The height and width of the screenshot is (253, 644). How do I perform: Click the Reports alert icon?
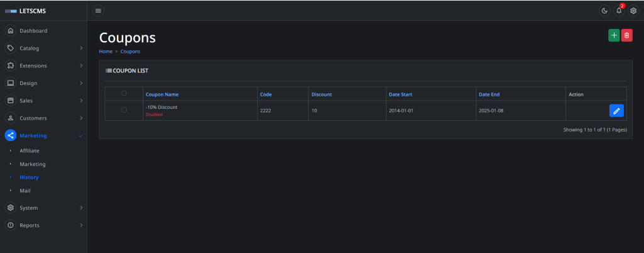tap(10, 225)
